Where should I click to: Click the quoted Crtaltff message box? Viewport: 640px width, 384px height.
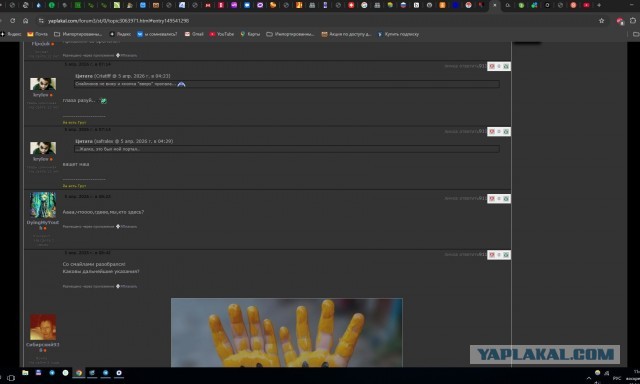coord(287,84)
